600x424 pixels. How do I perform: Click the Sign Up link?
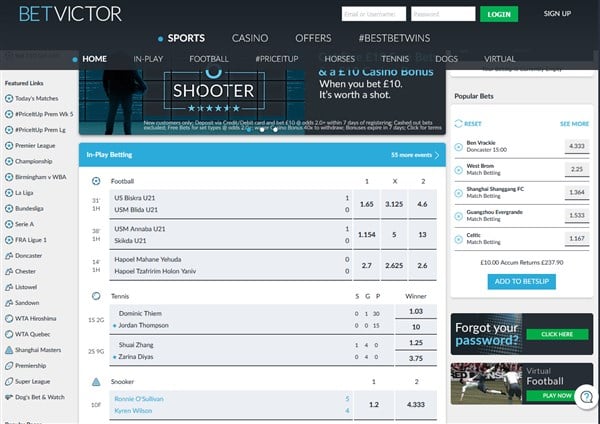[x=557, y=14]
